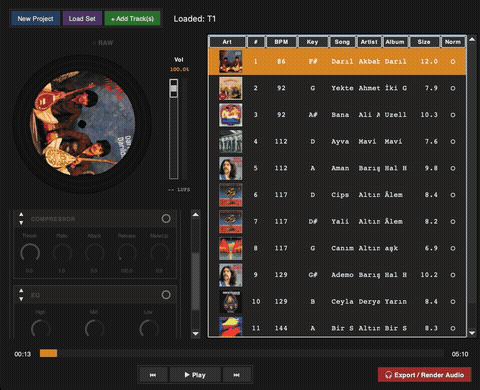Adjust EQ High knob
Screen dimensions: 480x390
[x=40, y=329]
